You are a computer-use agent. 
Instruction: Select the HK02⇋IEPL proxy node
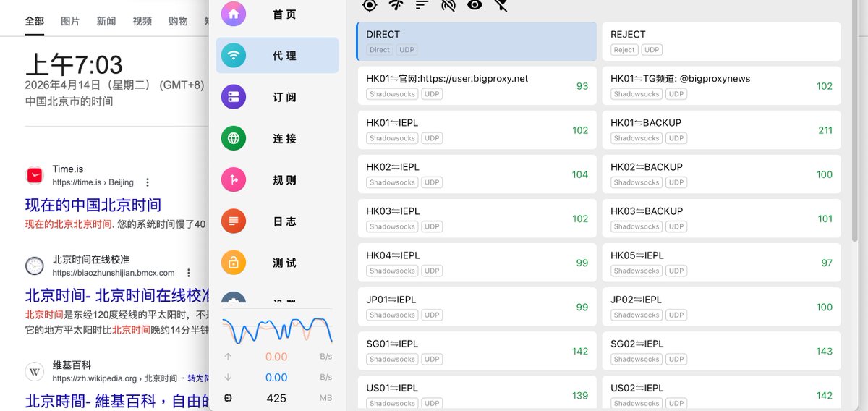[x=477, y=174]
